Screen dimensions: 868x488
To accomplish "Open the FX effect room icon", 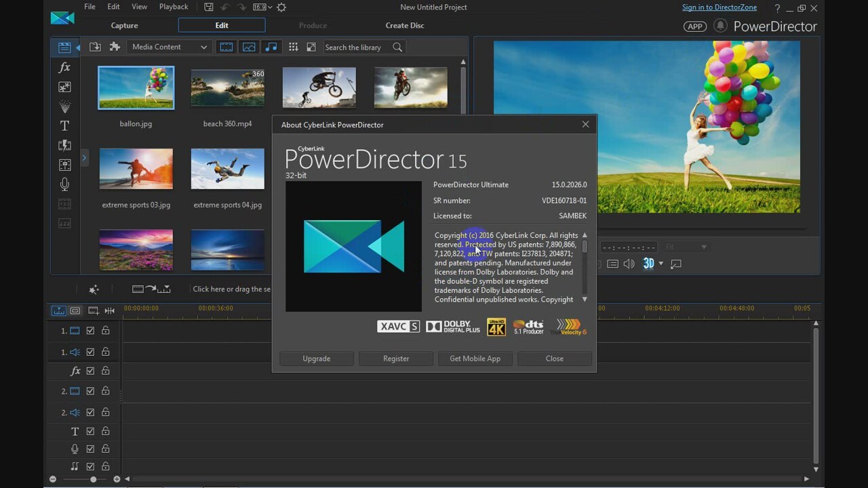I will click(x=64, y=67).
